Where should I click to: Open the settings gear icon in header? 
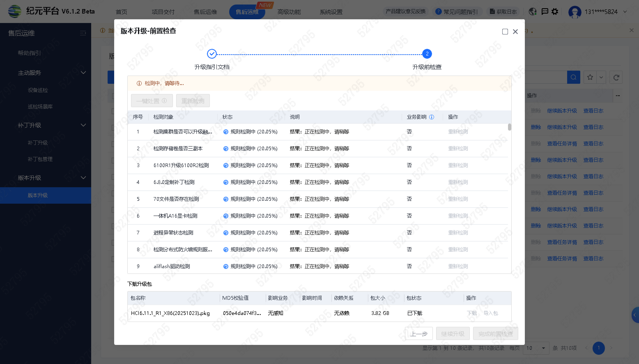point(555,11)
